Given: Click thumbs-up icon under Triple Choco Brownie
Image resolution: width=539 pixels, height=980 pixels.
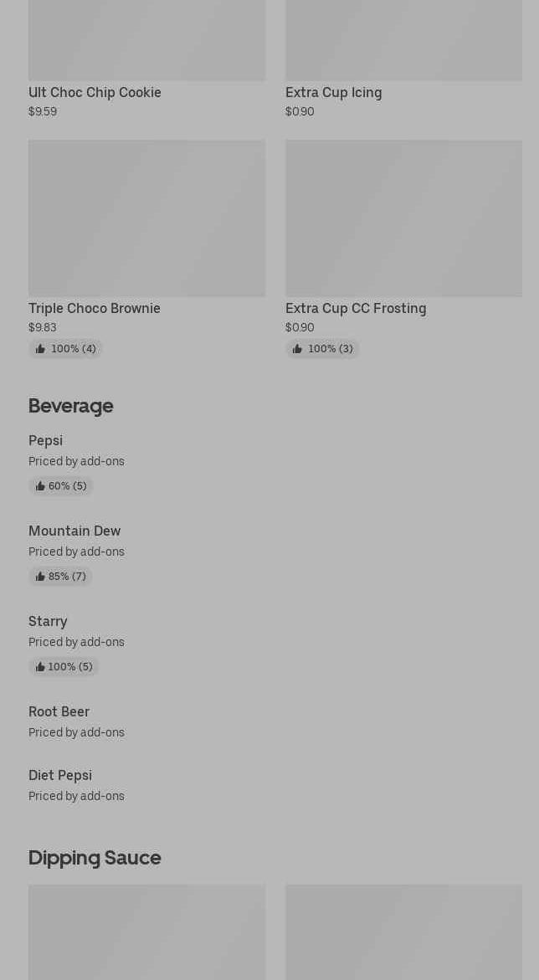Looking at the screenshot, I should click(40, 349).
